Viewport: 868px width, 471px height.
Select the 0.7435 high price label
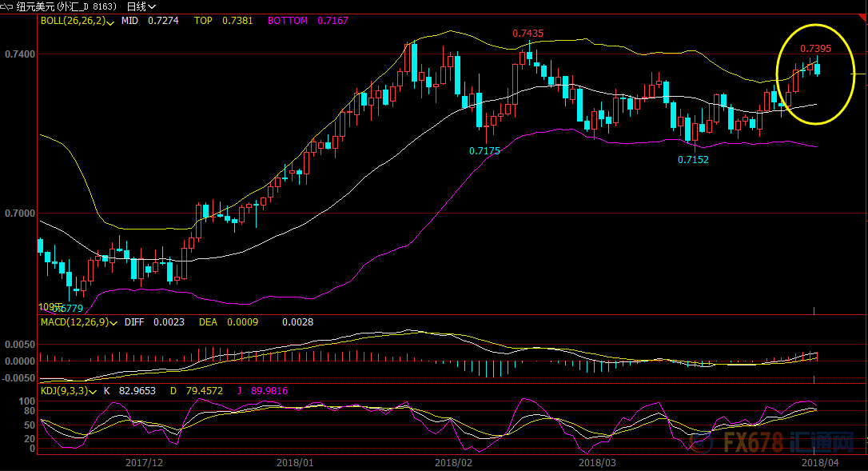pyautogui.click(x=528, y=34)
